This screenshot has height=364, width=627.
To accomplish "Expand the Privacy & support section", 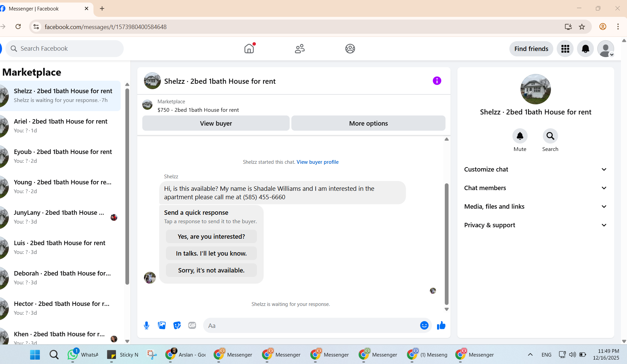I will click(x=535, y=225).
